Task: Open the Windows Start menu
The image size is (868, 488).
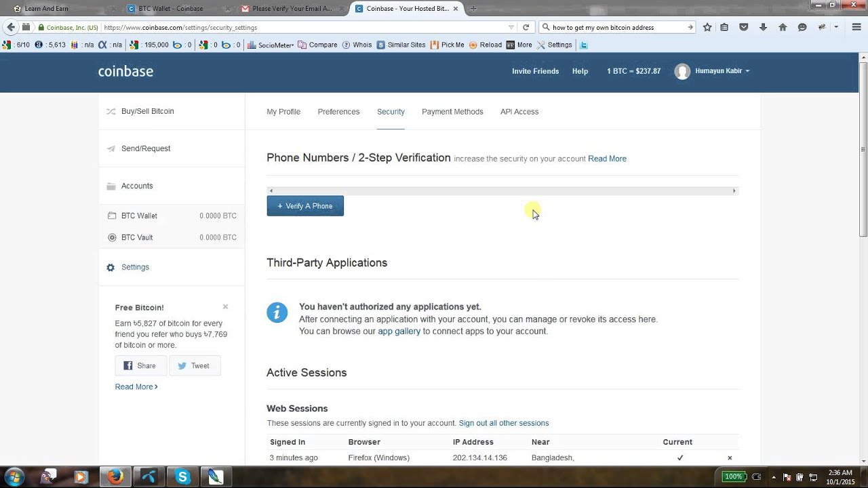Action: pyautogui.click(x=15, y=476)
